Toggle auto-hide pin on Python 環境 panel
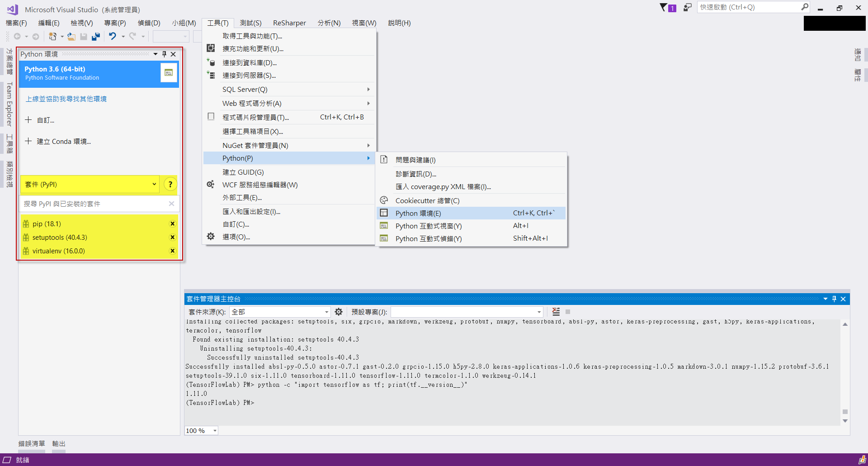This screenshot has width=868, height=466. [x=164, y=54]
